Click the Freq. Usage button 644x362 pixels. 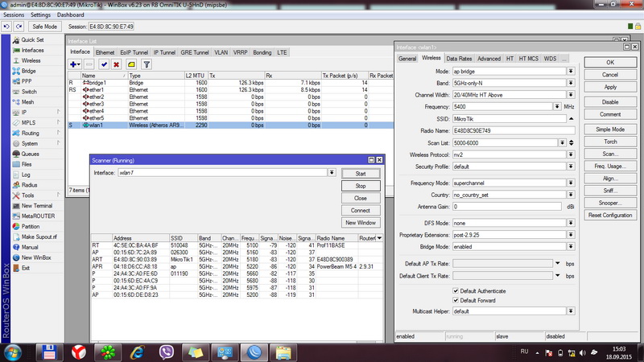click(610, 167)
